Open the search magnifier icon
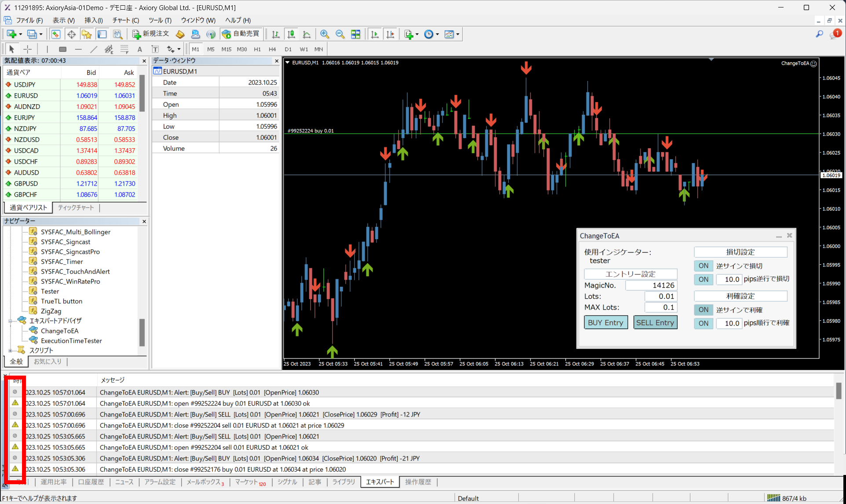 tap(819, 34)
